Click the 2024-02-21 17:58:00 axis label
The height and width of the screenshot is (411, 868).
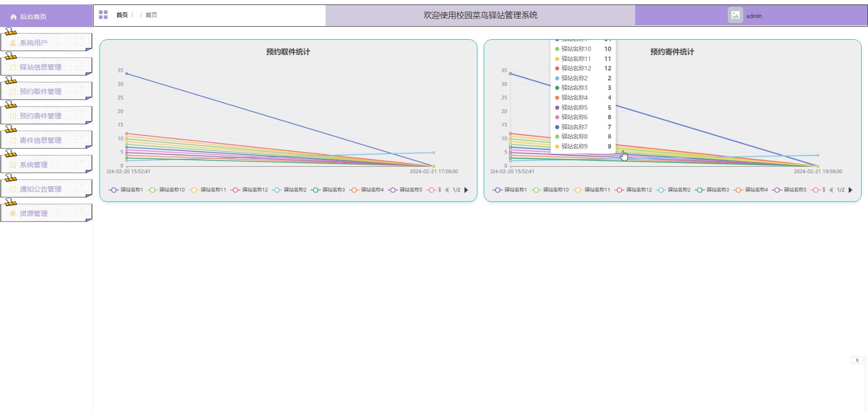click(434, 172)
